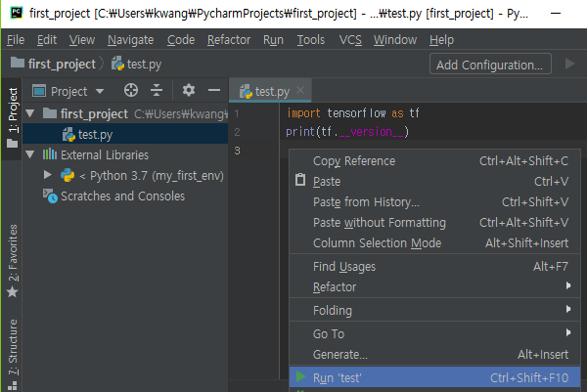
Task: Open the Tools menu
Action: [311, 40]
